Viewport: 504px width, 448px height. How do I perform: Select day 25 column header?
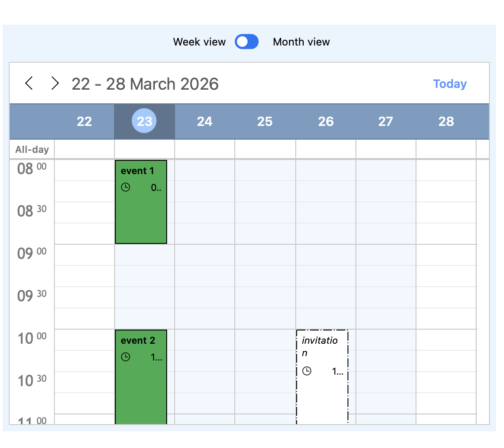pos(265,121)
